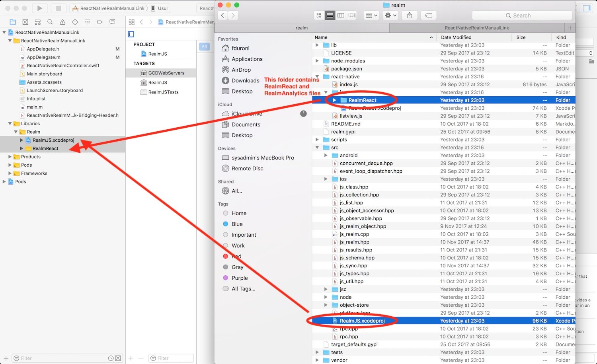Screen dimensions: 597x364
Task: Click the iCloud Drive sync progress indicator
Action: (303, 113)
